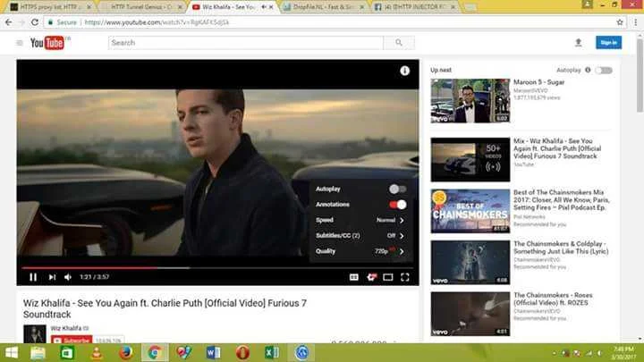Open Maroon 5 - Sugar thumbnail
The image size is (644, 362).
[x=470, y=101]
